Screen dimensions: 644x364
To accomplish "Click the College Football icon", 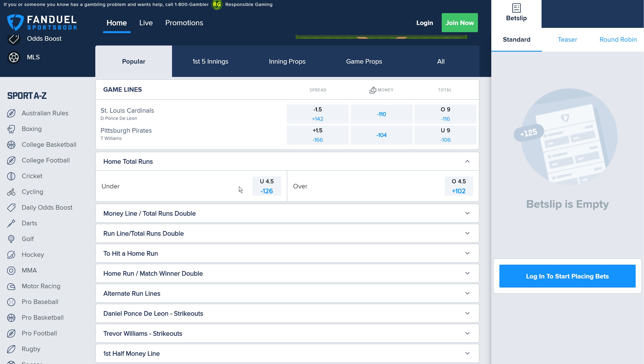I will [11, 161].
